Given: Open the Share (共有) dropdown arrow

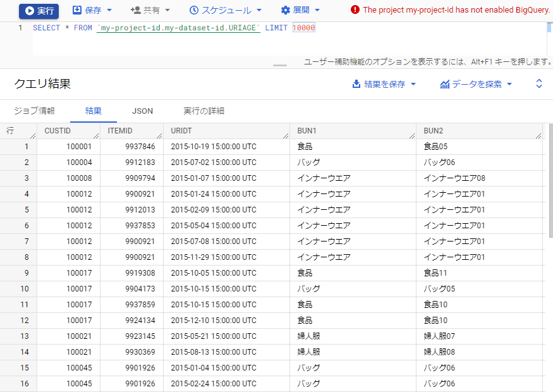Looking at the screenshot, I should [x=166, y=11].
